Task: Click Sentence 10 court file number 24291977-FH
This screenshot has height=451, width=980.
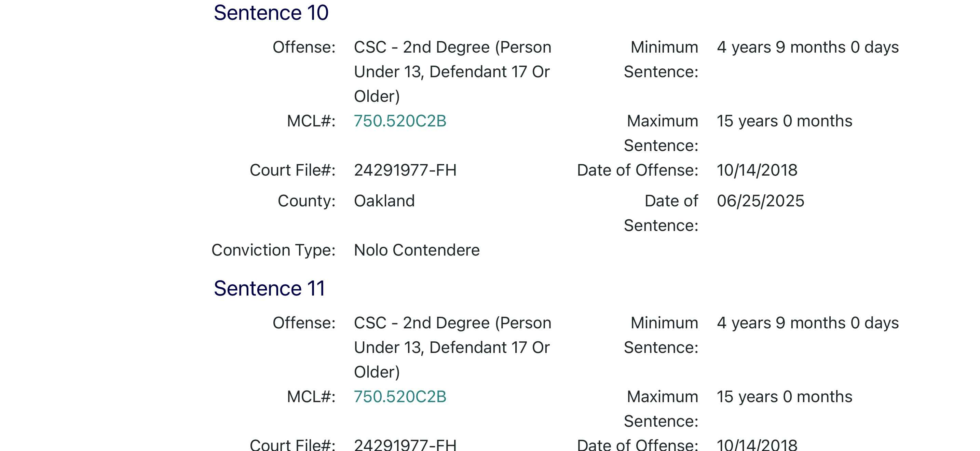Action: (x=405, y=170)
